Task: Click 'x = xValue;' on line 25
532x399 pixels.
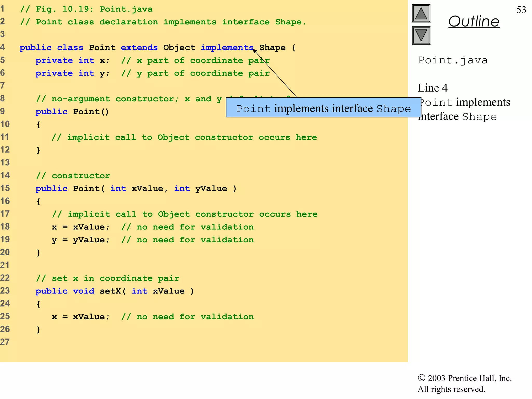Action: coord(81,317)
